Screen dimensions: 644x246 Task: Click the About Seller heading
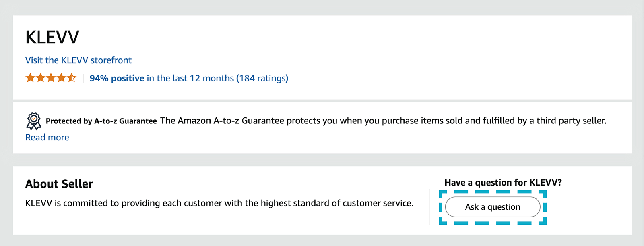[59, 184]
